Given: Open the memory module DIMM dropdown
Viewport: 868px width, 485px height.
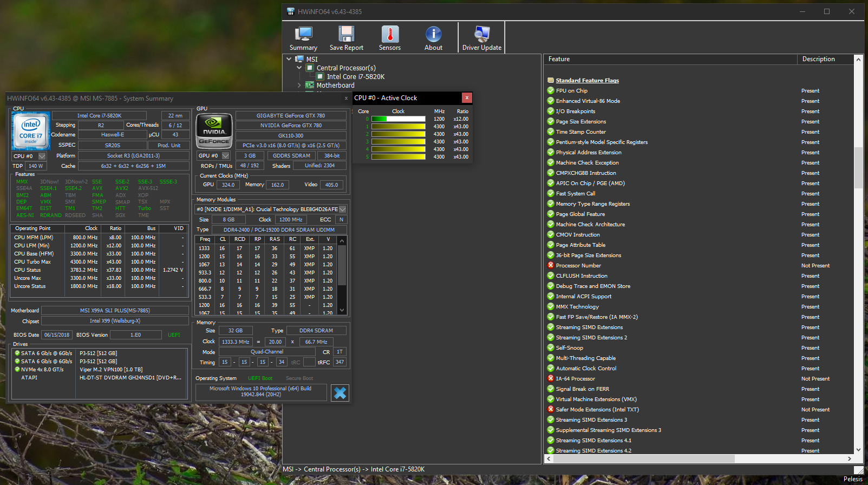Looking at the screenshot, I should 342,209.
